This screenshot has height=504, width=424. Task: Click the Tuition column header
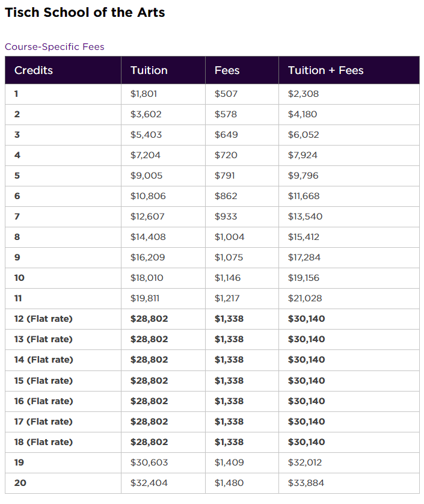(x=149, y=70)
